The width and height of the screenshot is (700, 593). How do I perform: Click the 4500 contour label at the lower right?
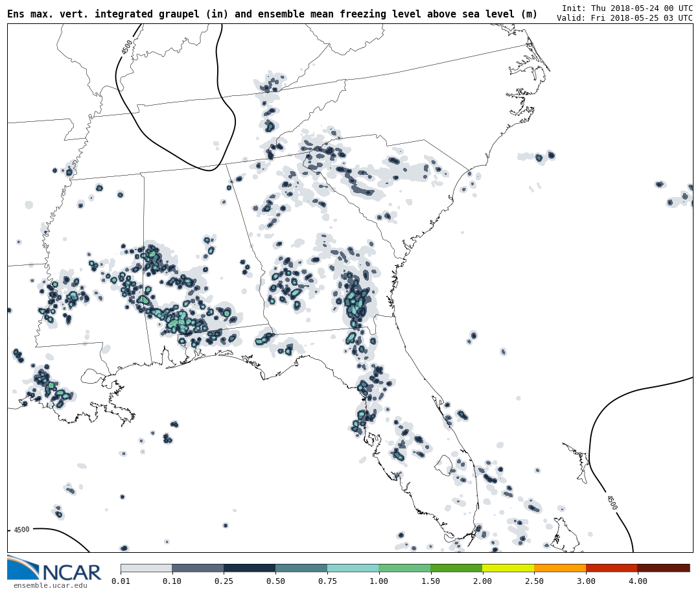coord(611,502)
